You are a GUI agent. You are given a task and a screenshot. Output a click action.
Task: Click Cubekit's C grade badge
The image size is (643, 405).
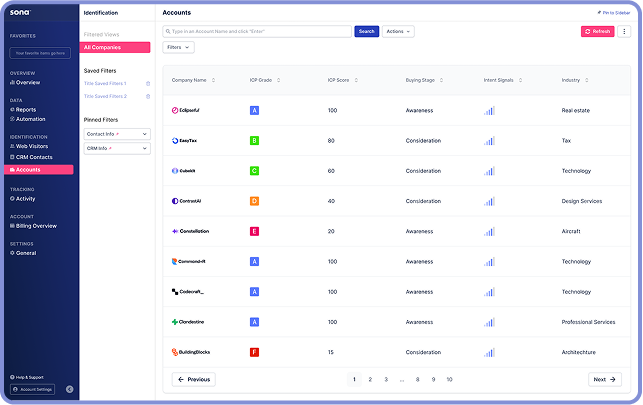tap(254, 171)
